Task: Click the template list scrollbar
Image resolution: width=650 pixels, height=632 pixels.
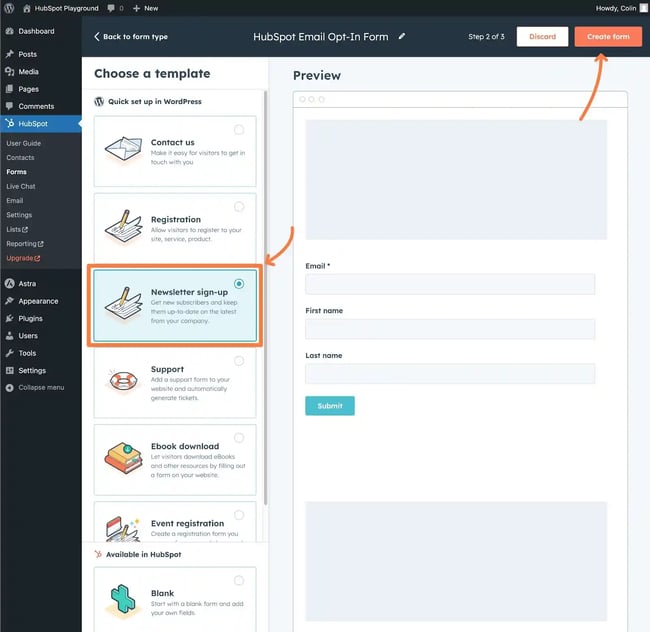Action: (x=265, y=298)
